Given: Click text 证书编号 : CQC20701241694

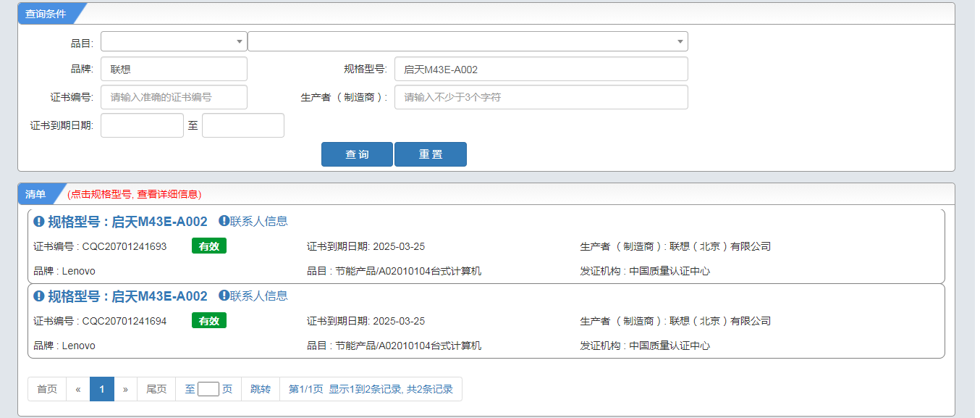Looking at the screenshot, I should coord(100,321).
